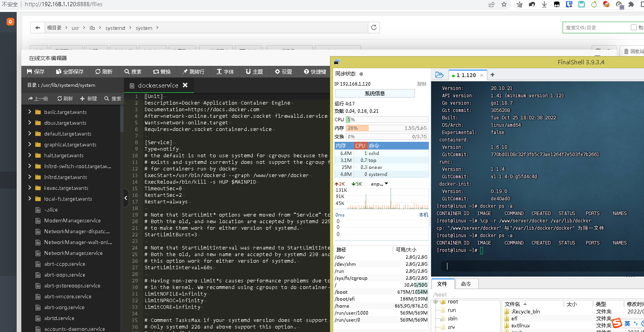The image size is (644, 332).
Task: Click 'systemd' in the breadcrumb path
Action: tap(115, 28)
